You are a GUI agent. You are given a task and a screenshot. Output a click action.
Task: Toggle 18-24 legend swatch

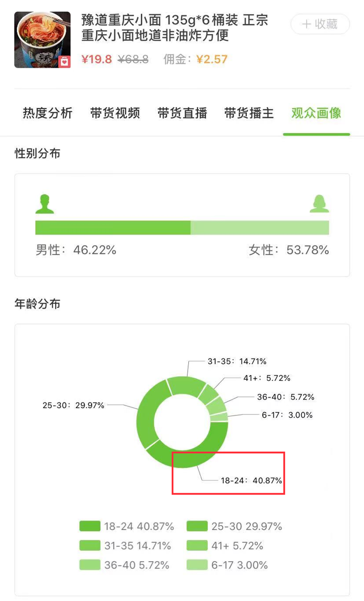click(90, 526)
